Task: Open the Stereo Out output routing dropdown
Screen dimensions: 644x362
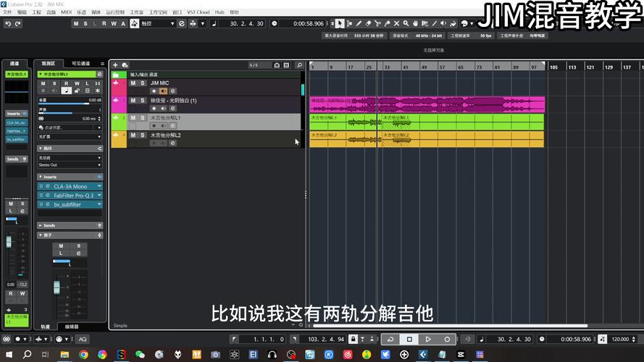Action: (70, 165)
